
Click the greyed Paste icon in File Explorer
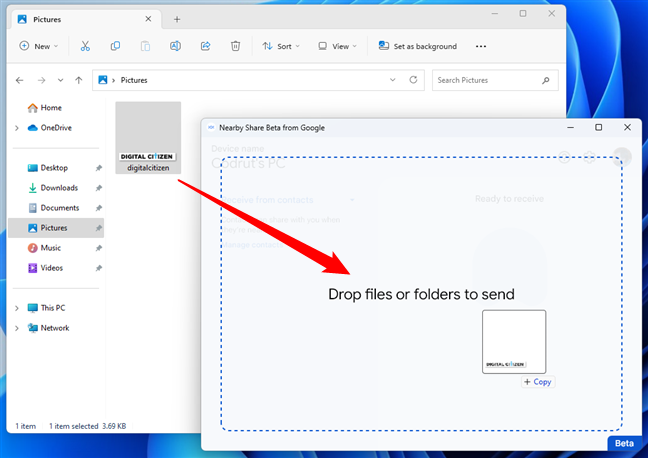pyautogui.click(x=145, y=46)
